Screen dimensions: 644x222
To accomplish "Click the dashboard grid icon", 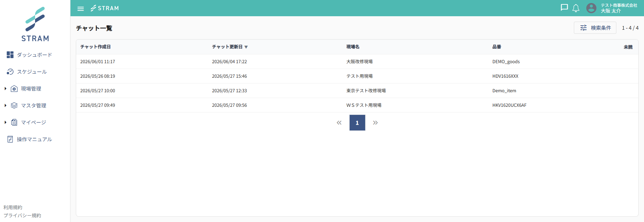I will coord(10,55).
